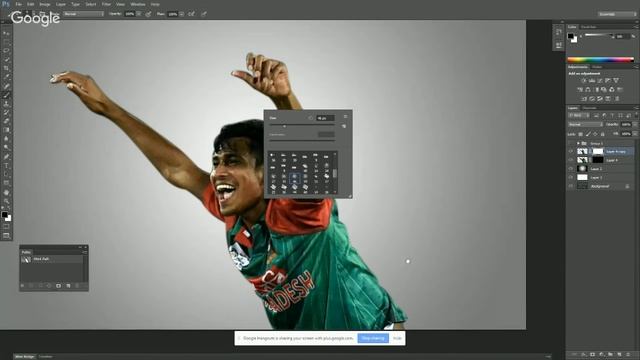
Task: Open the Image menu
Action: (44, 4)
